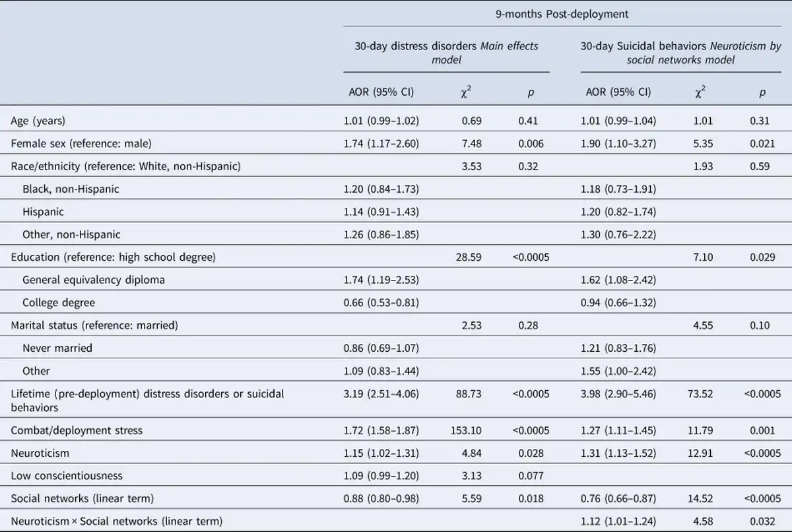792x532 pixels.
Task: Select General equivalency diploma row
Action: pyautogui.click(x=396, y=279)
